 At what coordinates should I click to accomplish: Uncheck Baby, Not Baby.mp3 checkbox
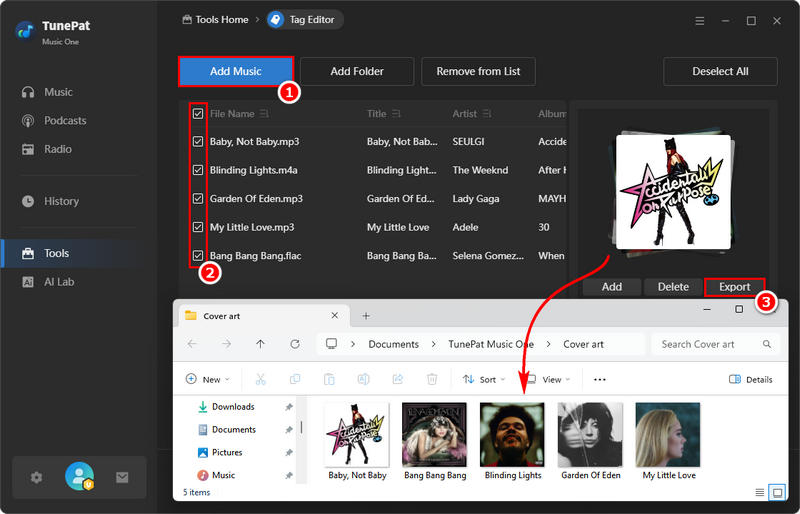coord(198,141)
